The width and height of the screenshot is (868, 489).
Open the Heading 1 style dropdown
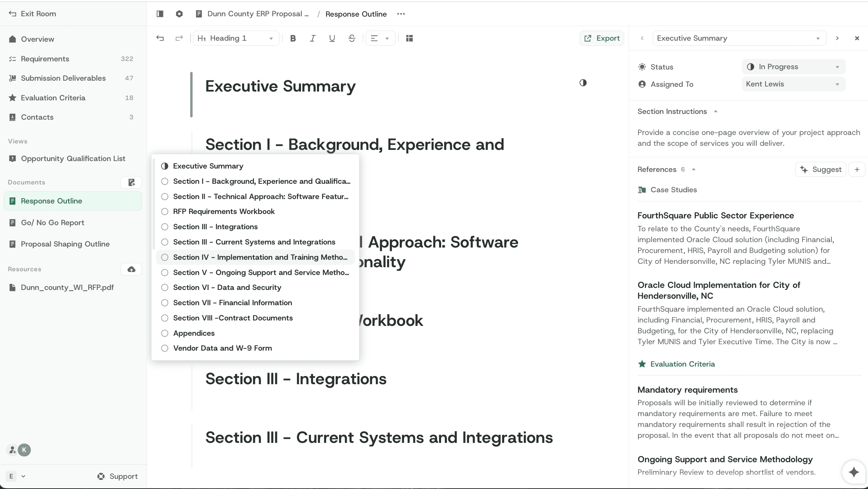coord(236,38)
